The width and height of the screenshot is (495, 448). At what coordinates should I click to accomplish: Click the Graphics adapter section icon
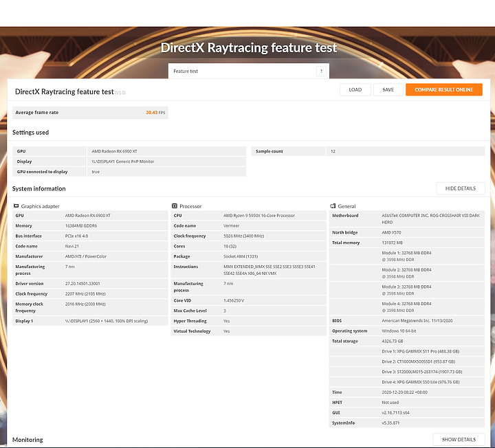click(x=16, y=206)
